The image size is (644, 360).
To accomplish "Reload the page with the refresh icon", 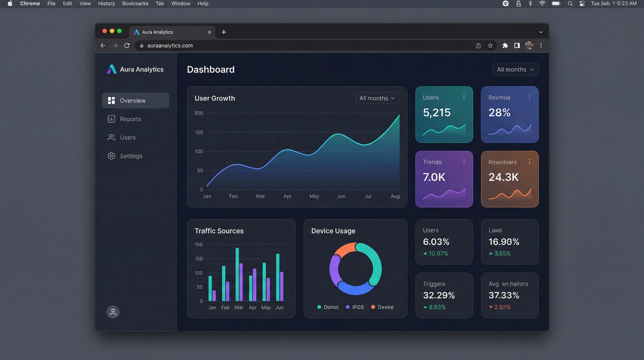I will coord(127,45).
